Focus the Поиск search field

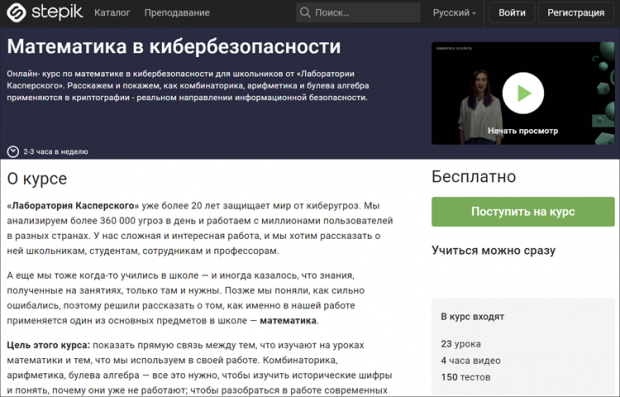pos(358,13)
